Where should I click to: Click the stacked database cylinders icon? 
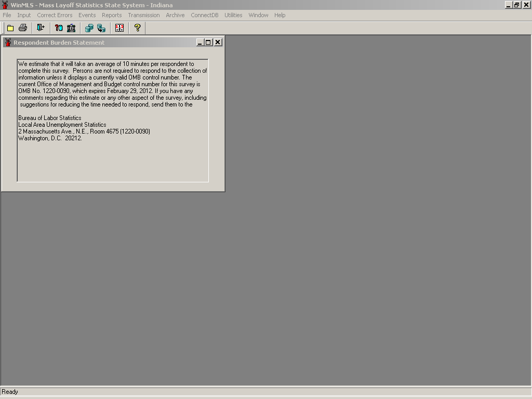pyautogui.click(x=89, y=28)
